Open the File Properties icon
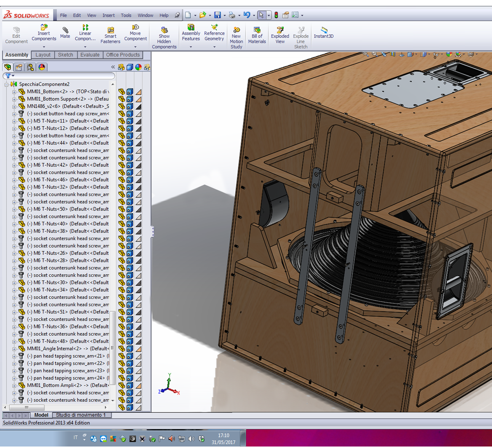 (285, 15)
